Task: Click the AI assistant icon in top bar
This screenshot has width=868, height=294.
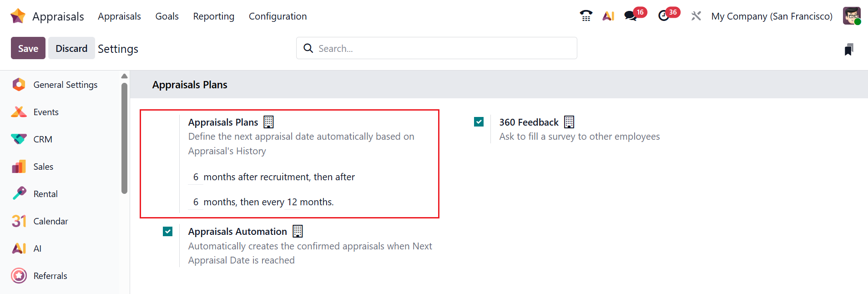Action: click(x=608, y=16)
